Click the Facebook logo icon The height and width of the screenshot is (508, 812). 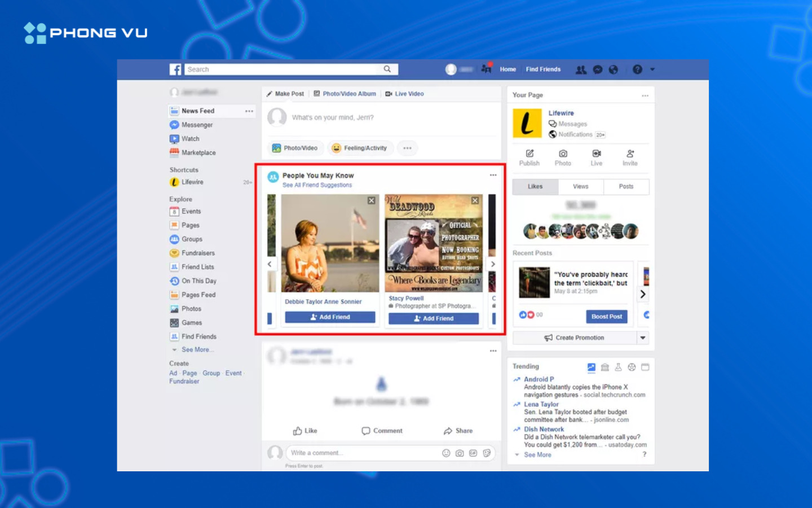175,69
